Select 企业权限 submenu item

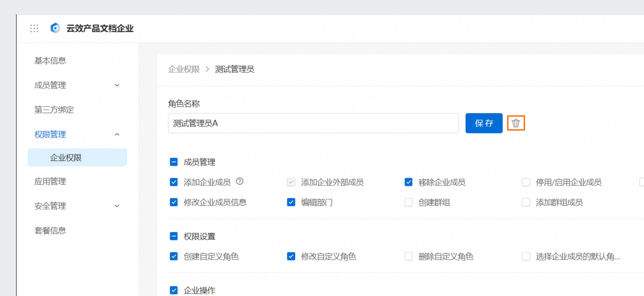point(77,157)
